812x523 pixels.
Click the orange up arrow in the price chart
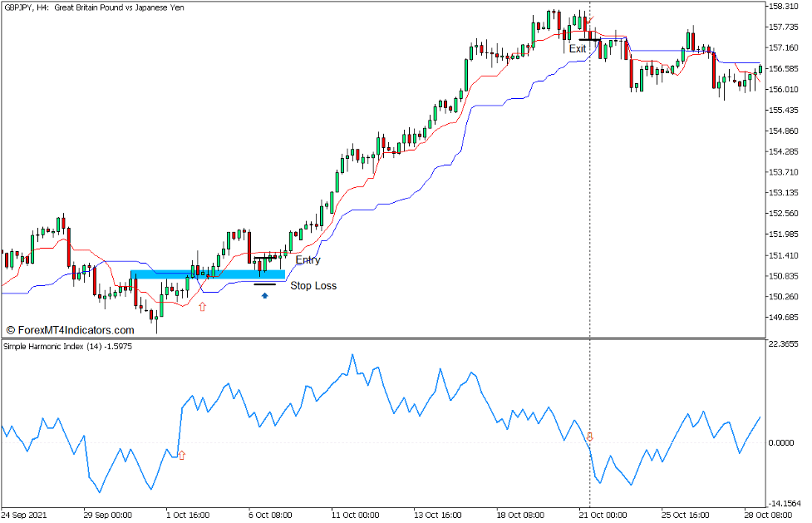click(x=202, y=307)
